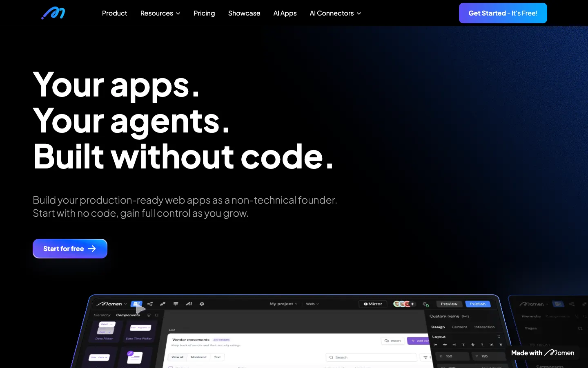Add collaborator with plus icon beside avatars
The width and height of the screenshot is (588, 368).
412,304
